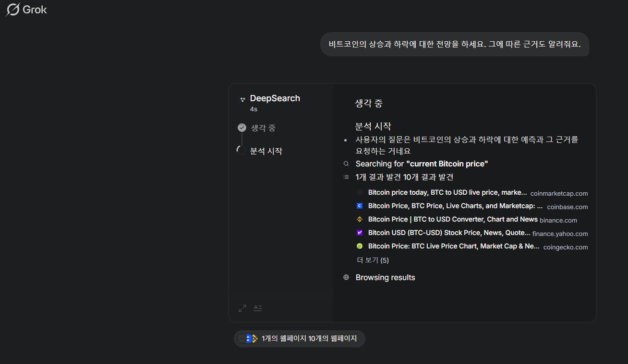Click the text format icon in the panel footer

[x=258, y=308]
